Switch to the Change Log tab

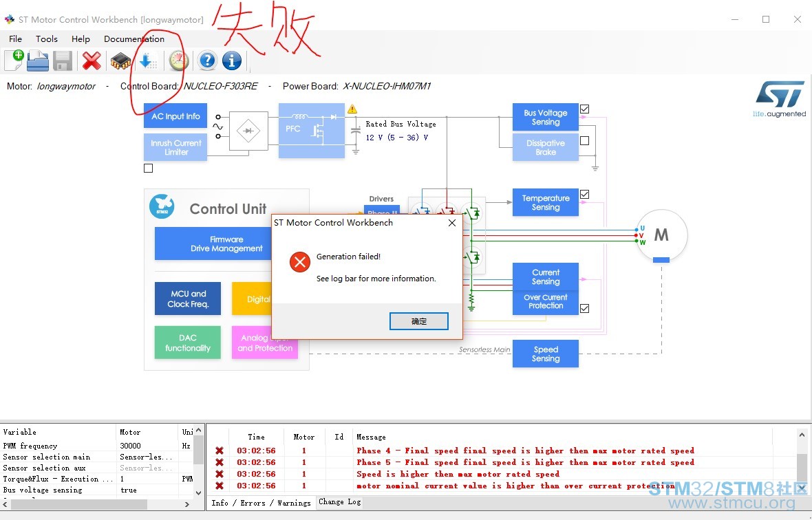[340, 502]
